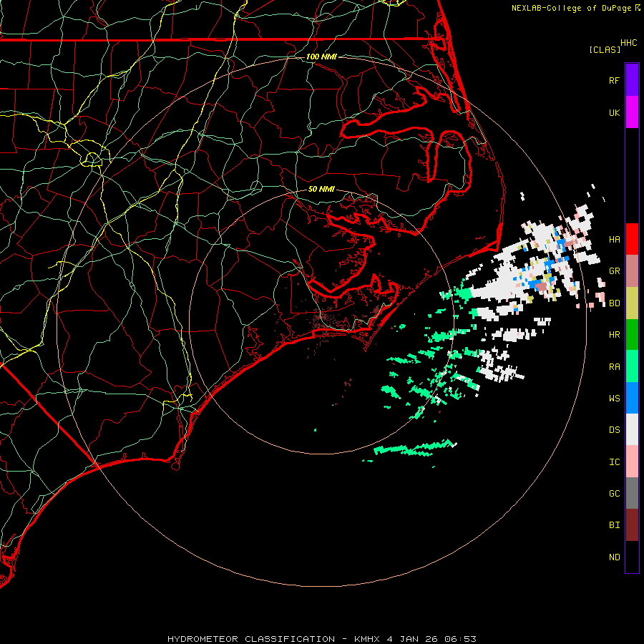Click the 100 NMI range ring label
The image size is (644, 644).
click(321, 57)
